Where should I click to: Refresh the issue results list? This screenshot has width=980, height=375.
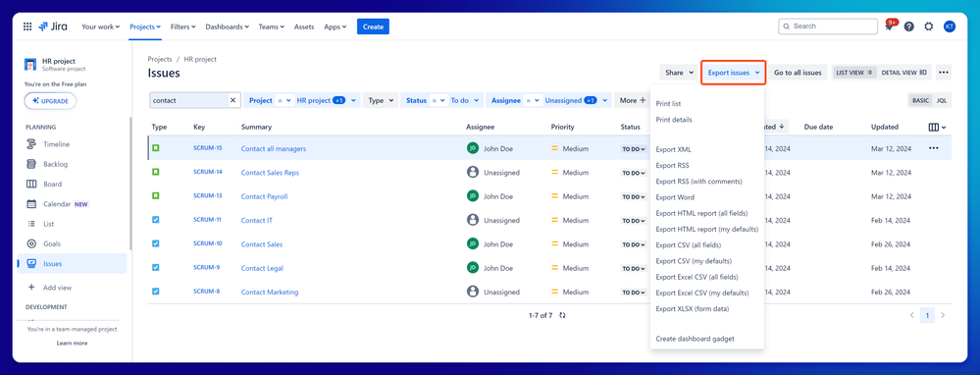pos(562,316)
